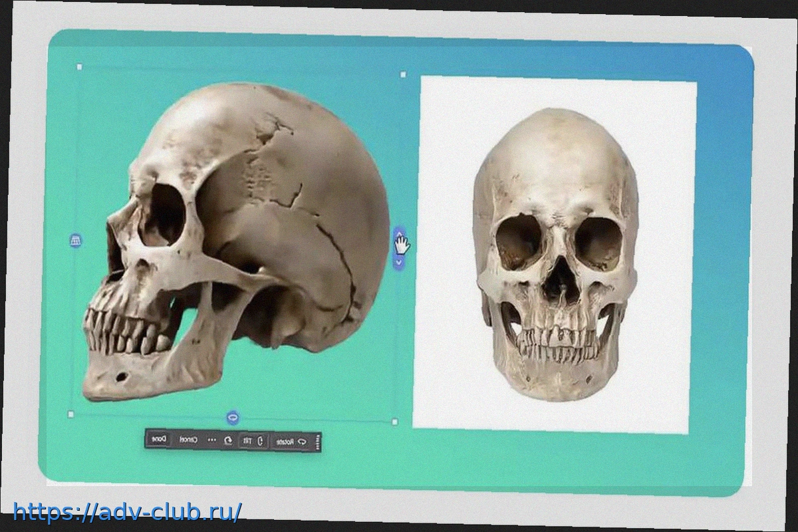Click the Done button in the floating toolbar
The image size is (798, 532).
click(159, 440)
